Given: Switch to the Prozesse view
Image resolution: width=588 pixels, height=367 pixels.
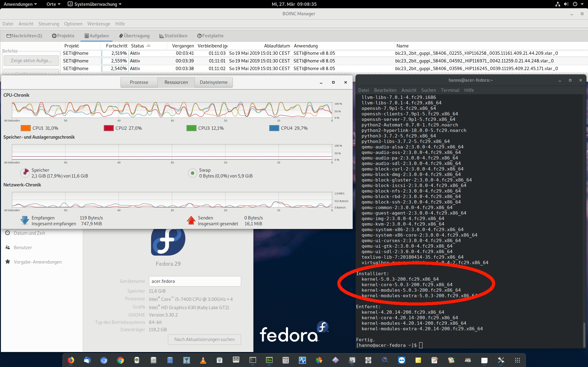Looking at the screenshot, I should tap(139, 82).
